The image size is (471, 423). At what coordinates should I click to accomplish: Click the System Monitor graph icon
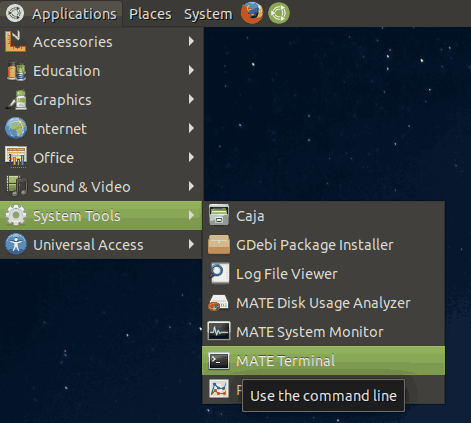coord(219,331)
